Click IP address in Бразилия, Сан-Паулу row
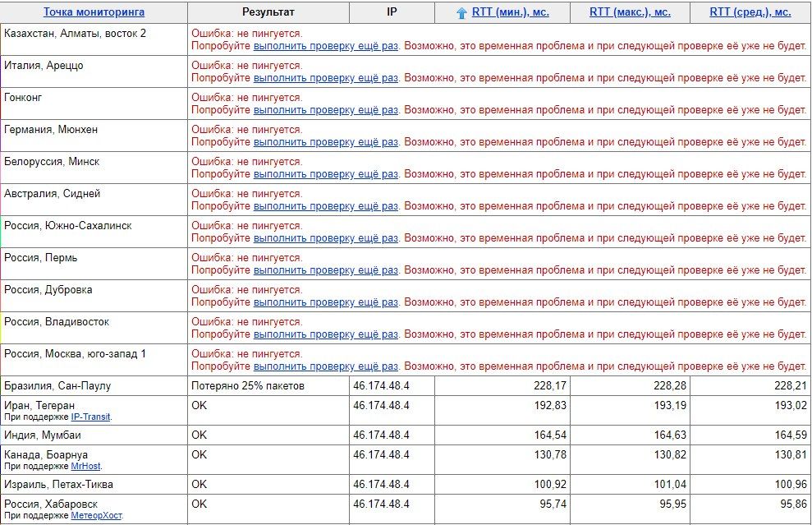Screen dimensions: 812x525 coord(381,386)
